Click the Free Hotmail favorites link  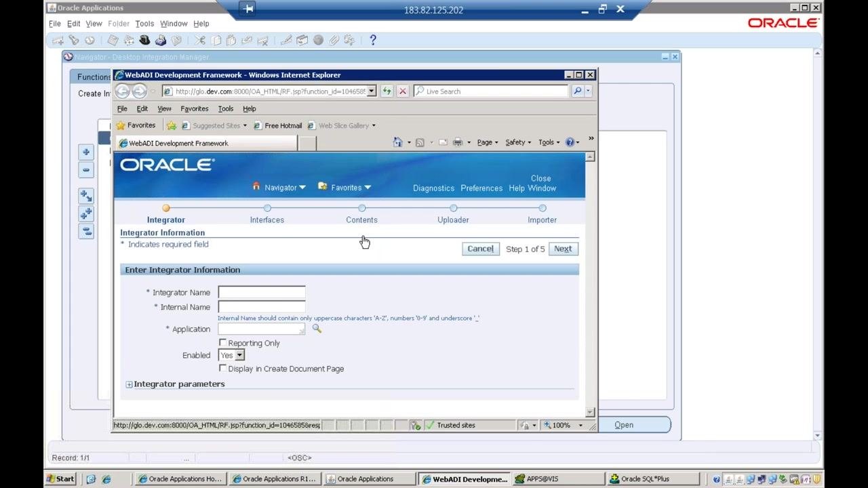point(278,125)
